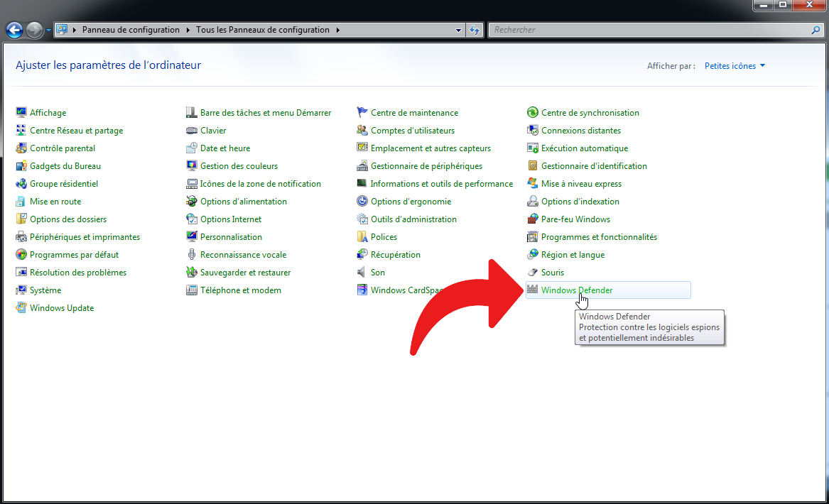Screen dimensions: 829x504
Task: Open the Souris mouse icon
Action: [532, 272]
